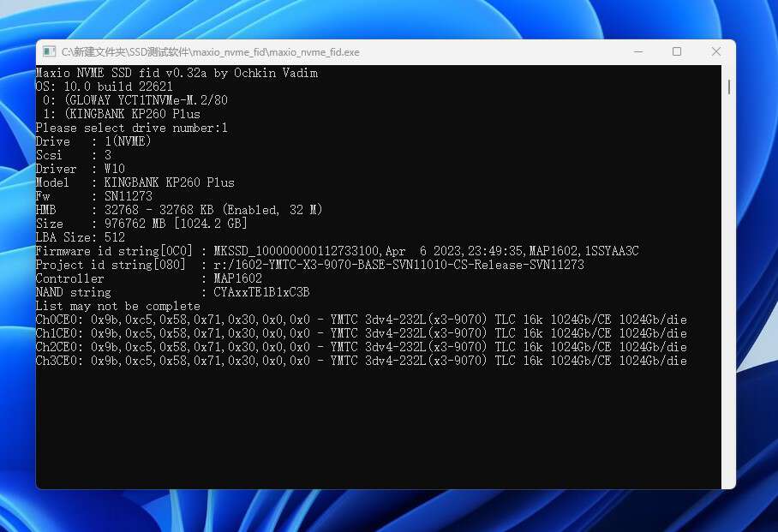This screenshot has width=778, height=532.
Task: Click the 'Controller : MAP1602' line
Action: (x=149, y=278)
